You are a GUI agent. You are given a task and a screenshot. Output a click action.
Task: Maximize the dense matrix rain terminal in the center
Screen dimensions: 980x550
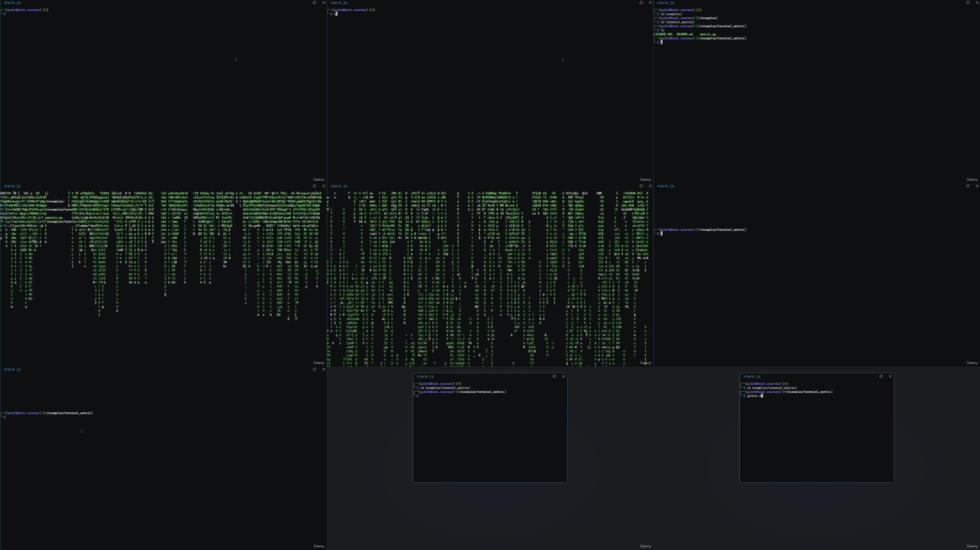tap(641, 186)
